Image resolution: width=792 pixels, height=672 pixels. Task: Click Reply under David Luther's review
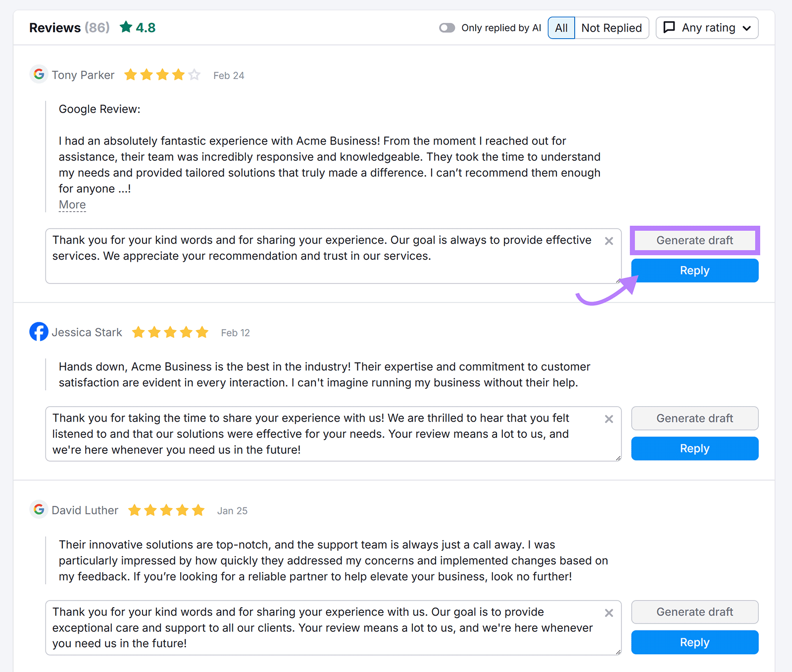pos(694,642)
